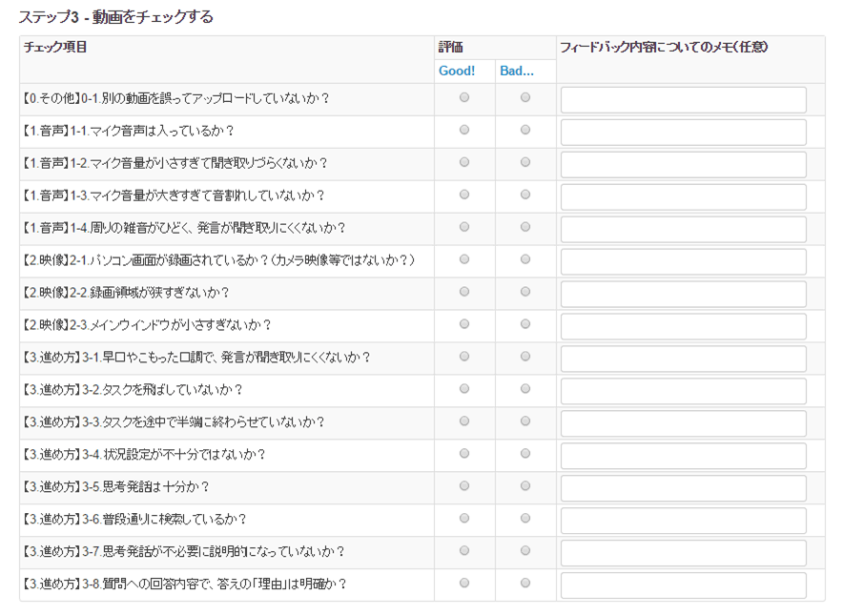Select Bad for 0-1 wrong video upload check

(525, 98)
